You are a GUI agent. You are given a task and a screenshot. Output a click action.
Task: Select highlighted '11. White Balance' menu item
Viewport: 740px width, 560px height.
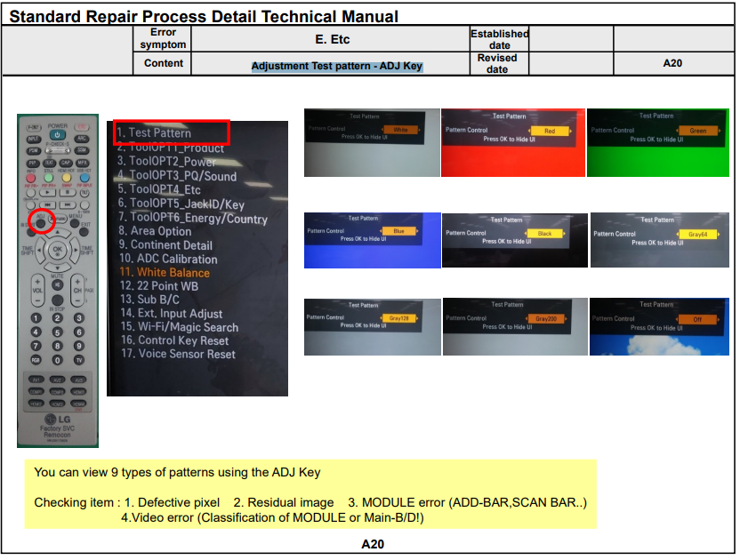[165, 273]
